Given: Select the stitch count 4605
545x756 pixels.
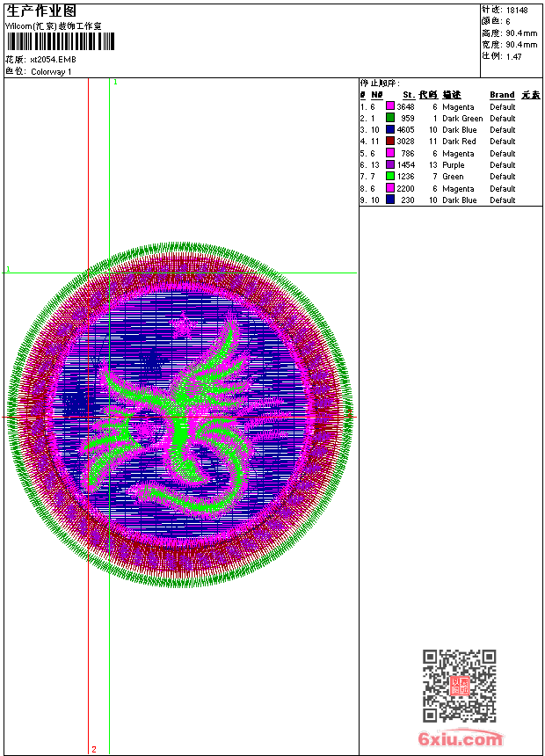Looking at the screenshot, I should 405,130.
